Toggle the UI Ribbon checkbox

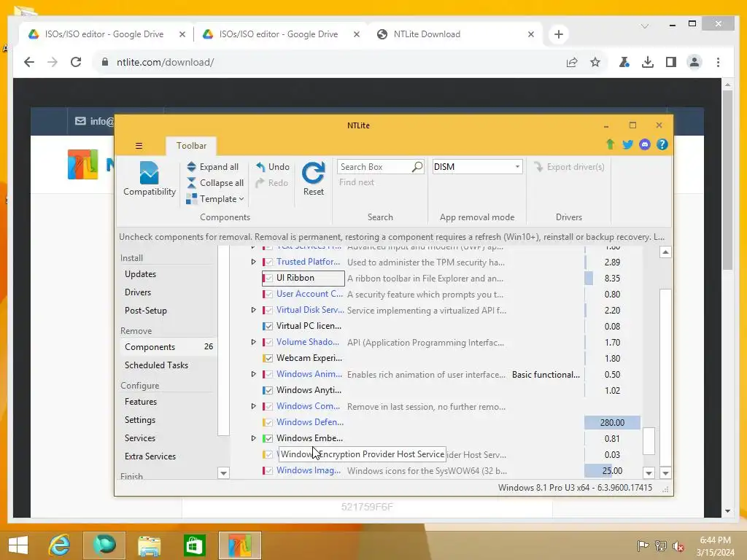click(268, 278)
